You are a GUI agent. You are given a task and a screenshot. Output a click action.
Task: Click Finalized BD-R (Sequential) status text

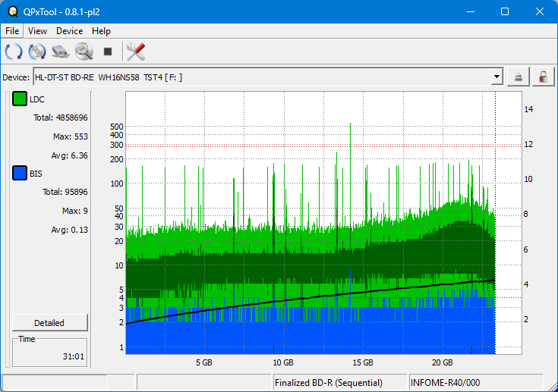[x=329, y=383]
